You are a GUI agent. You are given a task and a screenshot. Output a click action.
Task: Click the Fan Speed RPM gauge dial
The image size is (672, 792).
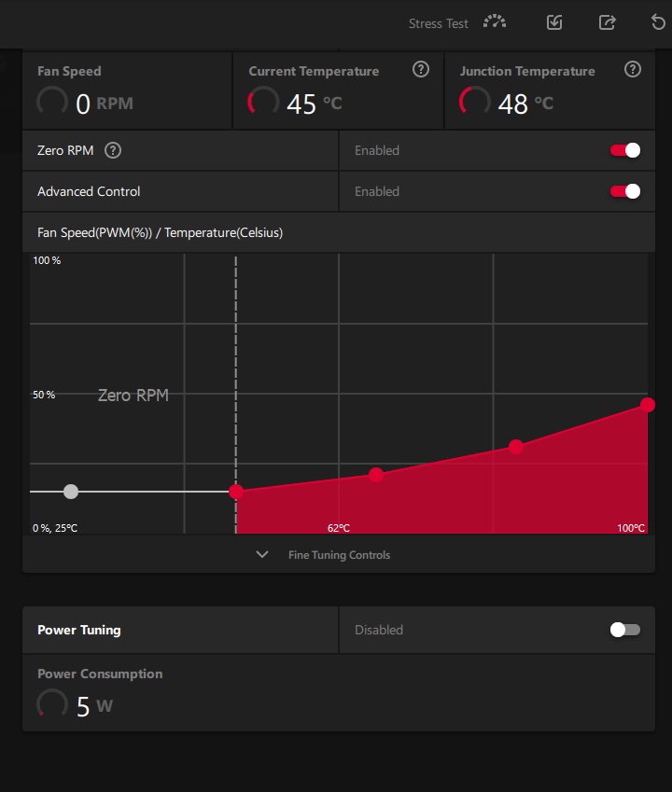coord(52,102)
